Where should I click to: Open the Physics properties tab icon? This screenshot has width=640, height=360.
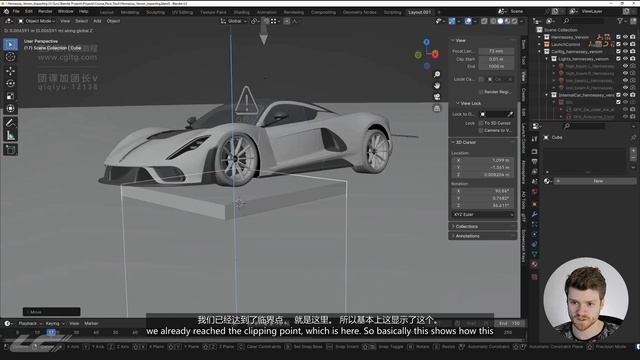534,234
